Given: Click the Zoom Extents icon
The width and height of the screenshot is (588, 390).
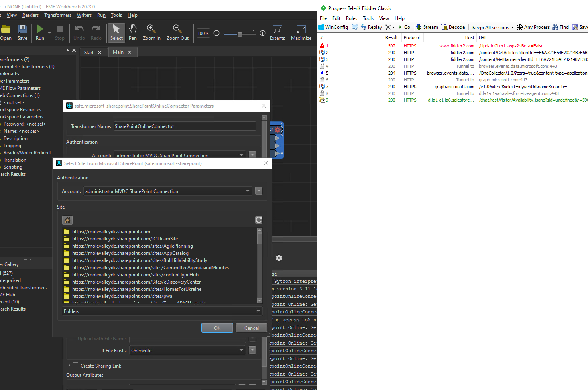Looking at the screenshot, I should (x=277, y=29).
